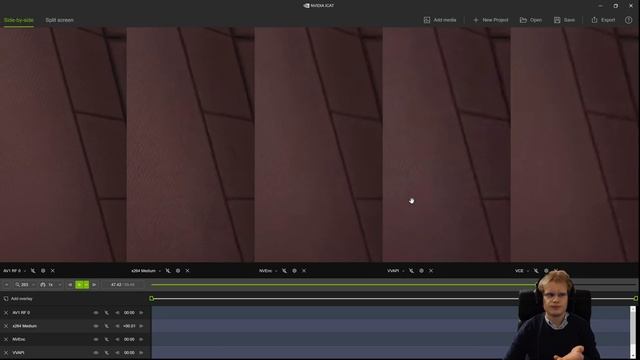
Task: Click leftmost button in playback control bar
Action: [x=6, y=284]
